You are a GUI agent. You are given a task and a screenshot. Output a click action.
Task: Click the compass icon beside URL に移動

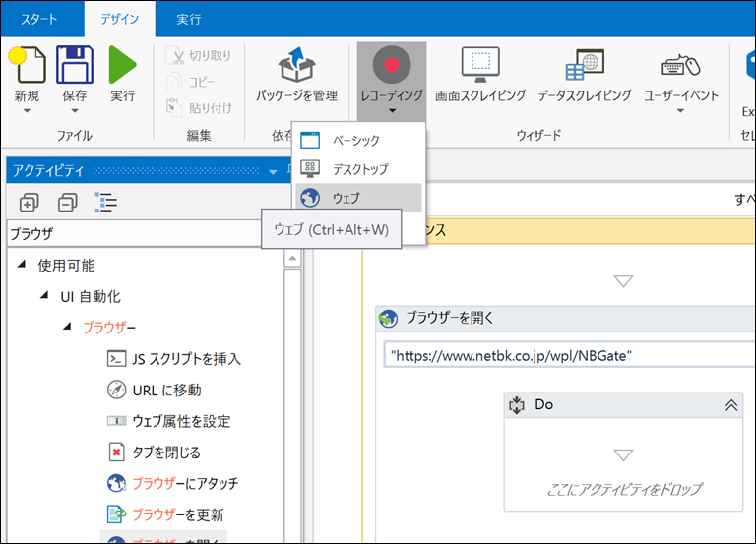point(116,390)
